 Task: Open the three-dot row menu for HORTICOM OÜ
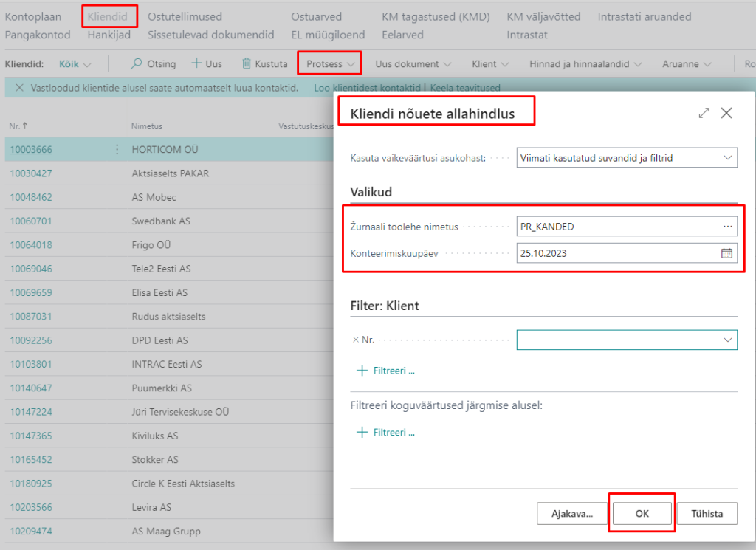[117, 150]
